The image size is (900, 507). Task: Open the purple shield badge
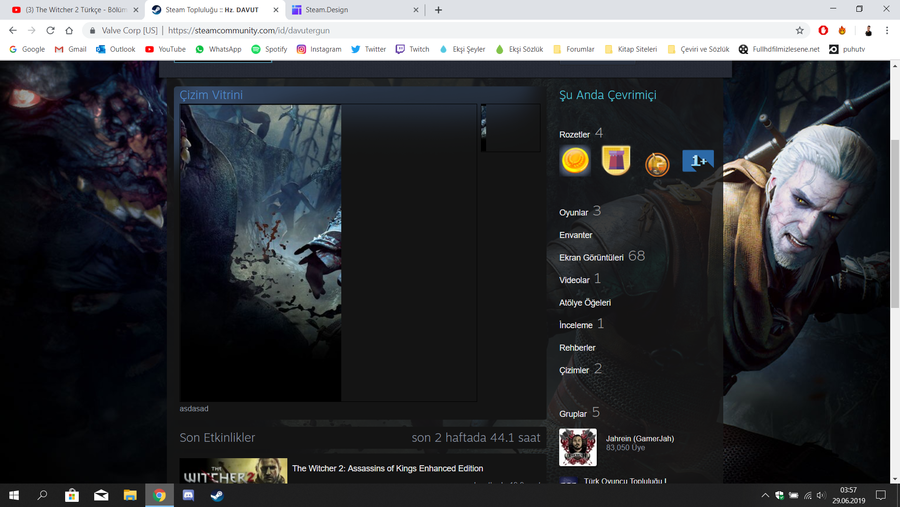coord(616,160)
